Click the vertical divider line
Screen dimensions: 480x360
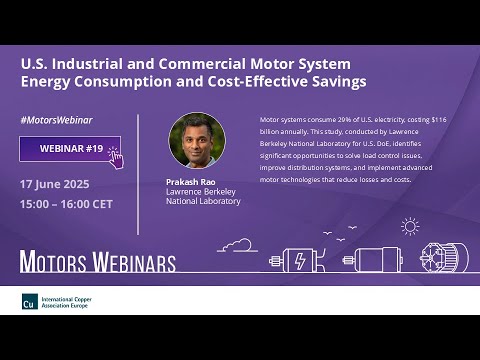point(138,174)
